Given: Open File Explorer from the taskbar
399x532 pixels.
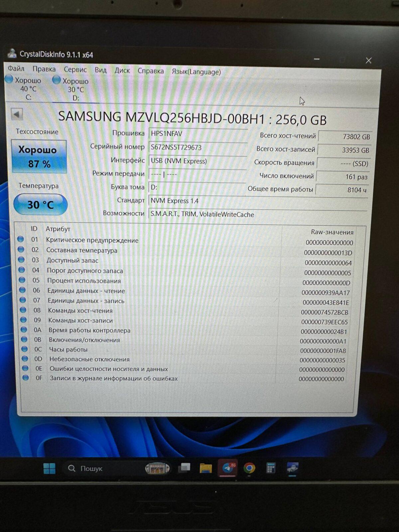Looking at the screenshot, I should [206, 468].
